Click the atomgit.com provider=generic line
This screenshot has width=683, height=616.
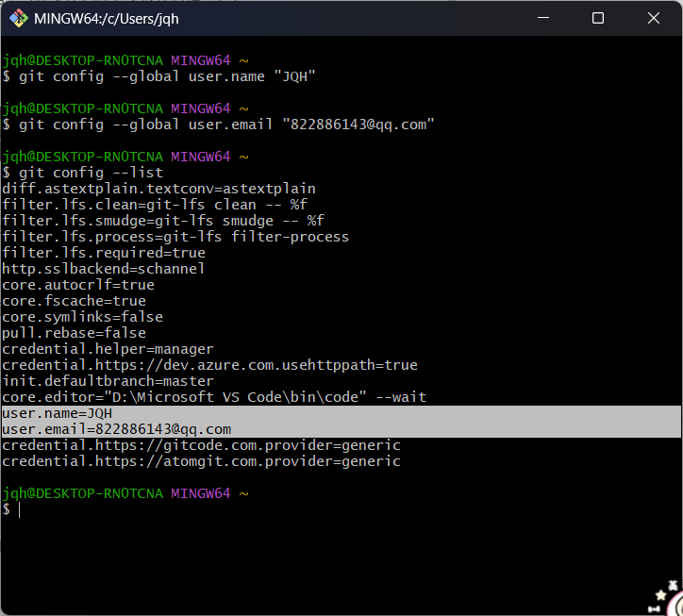click(x=201, y=461)
